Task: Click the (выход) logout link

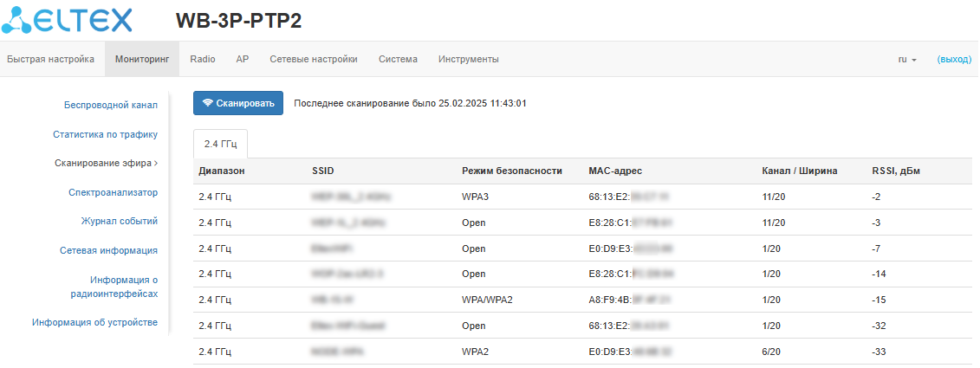Action: 954,60
